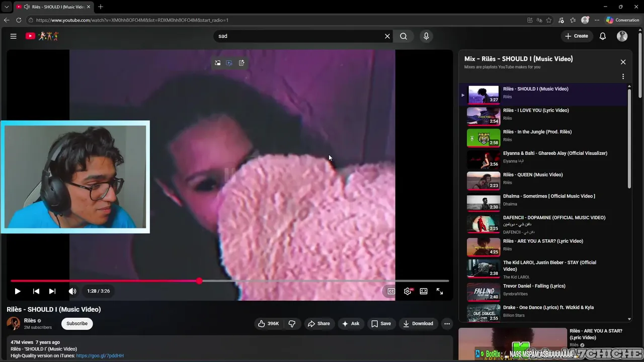
Task: Select 'DAFENCII - DOPAMINE' in playlist
Action: point(543,224)
